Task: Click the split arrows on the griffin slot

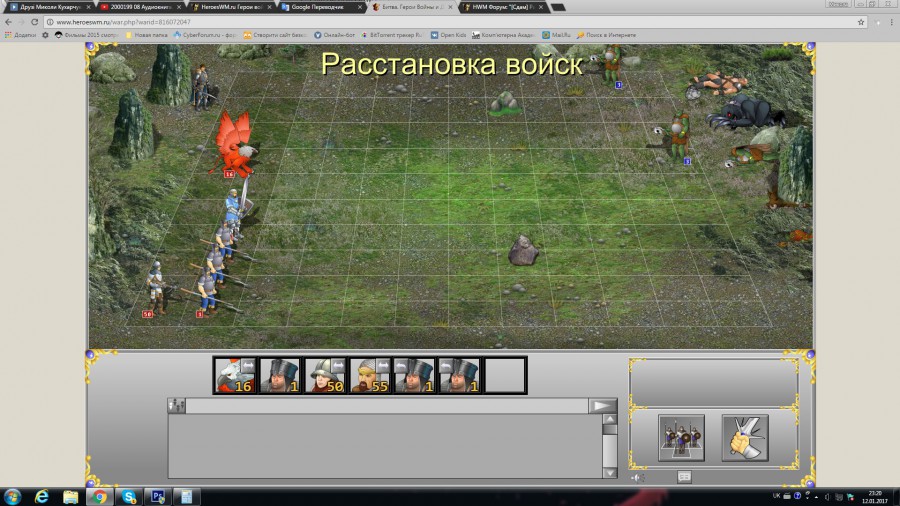Action: (x=248, y=365)
